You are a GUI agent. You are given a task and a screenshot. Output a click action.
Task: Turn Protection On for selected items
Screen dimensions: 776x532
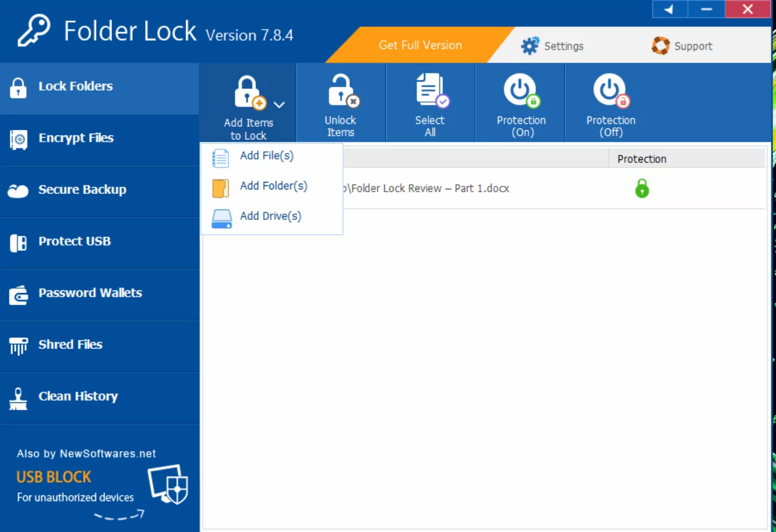point(520,102)
